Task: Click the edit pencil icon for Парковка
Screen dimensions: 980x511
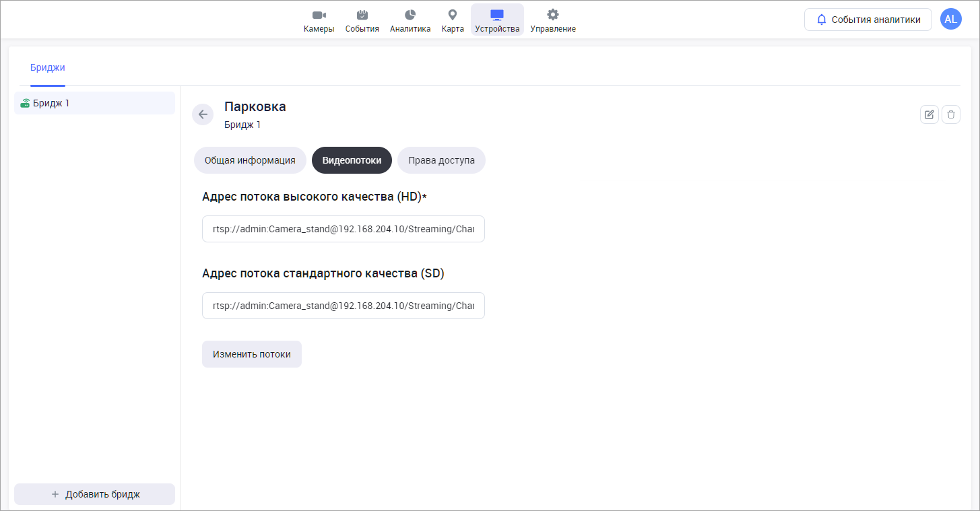Action: click(929, 114)
